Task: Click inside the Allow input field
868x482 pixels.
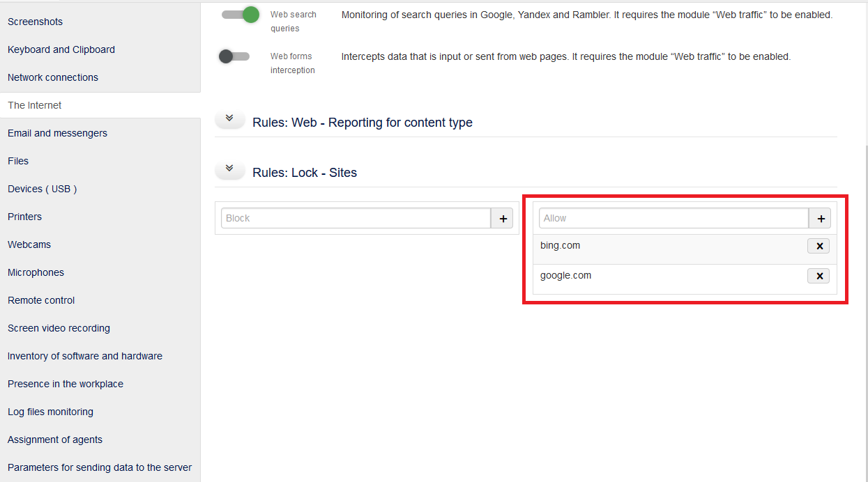Action: (673, 218)
